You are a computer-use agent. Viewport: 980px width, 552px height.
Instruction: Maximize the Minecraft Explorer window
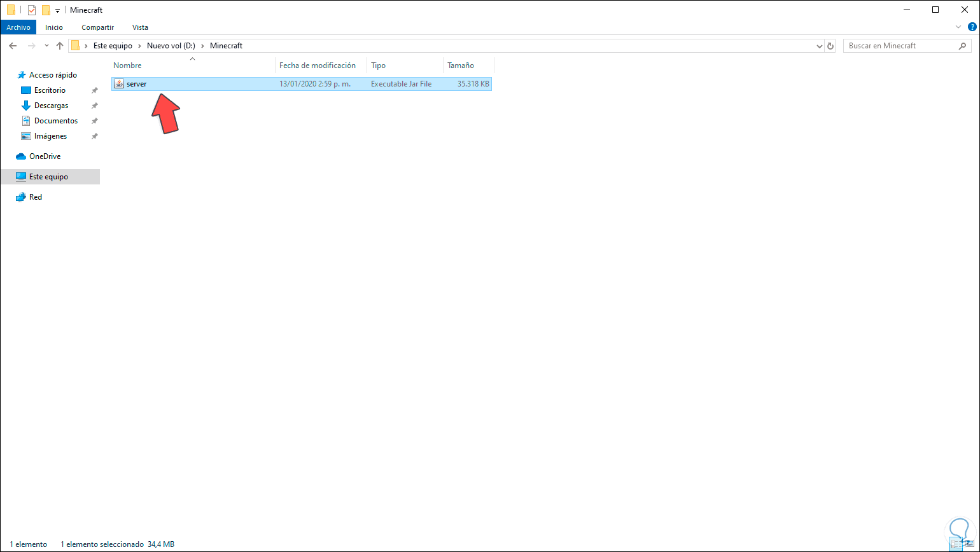click(x=935, y=10)
